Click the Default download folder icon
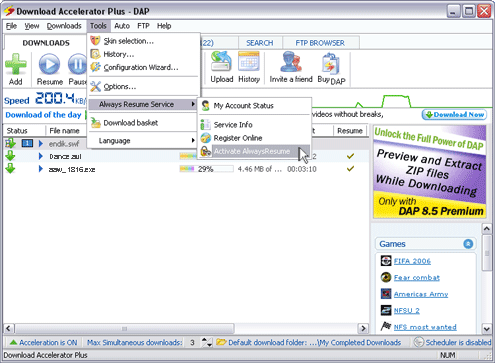The image size is (495, 363). (x=221, y=342)
